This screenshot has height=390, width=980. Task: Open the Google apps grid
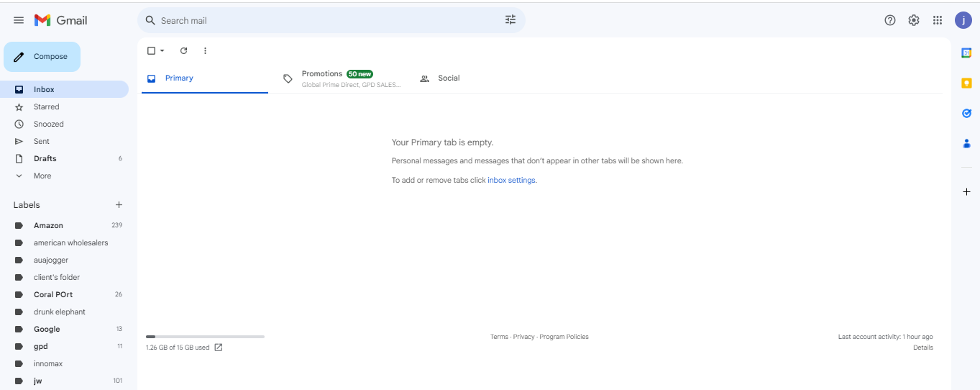(x=938, y=20)
